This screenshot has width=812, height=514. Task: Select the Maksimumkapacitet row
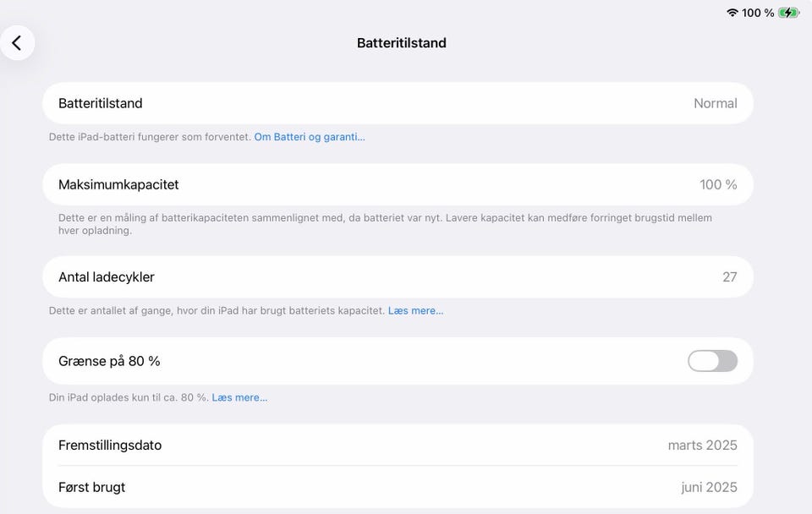click(398, 184)
